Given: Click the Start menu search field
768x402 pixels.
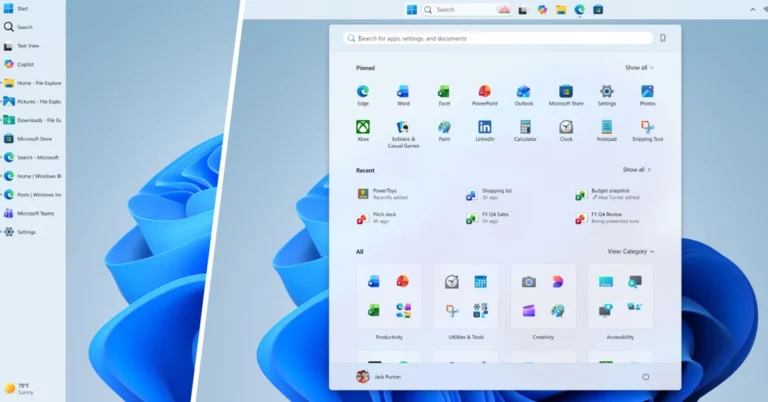Looking at the screenshot, I should click(498, 38).
